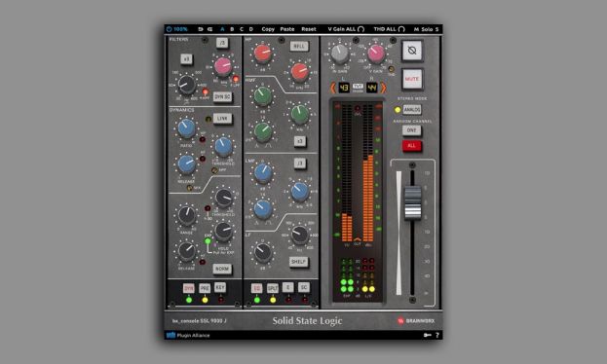Viewport: 607px width, 364px height.
Task: Click the blue LMF Q knob
Action: pos(263,209)
